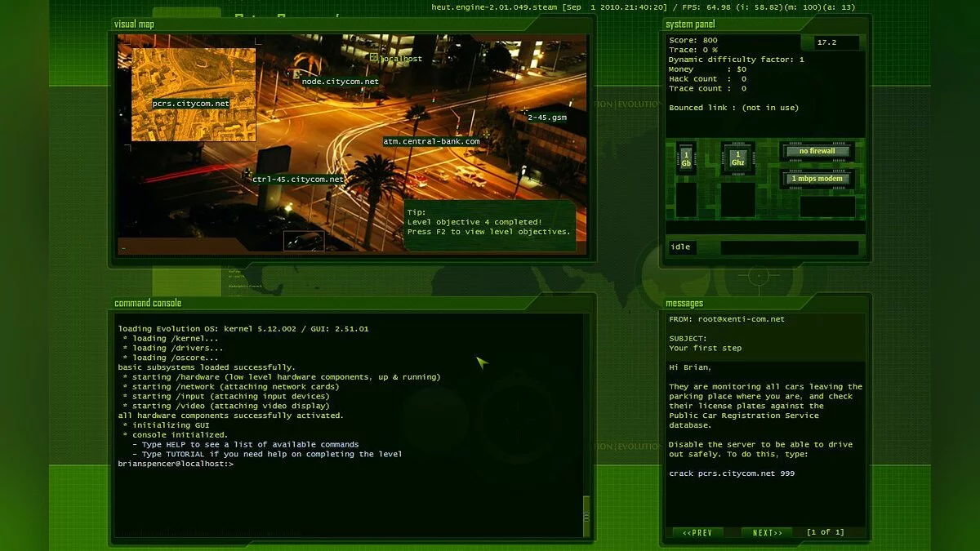Click the no firewall hardware slot
The width and height of the screenshot is (980, 551).
tap(817, 151)
